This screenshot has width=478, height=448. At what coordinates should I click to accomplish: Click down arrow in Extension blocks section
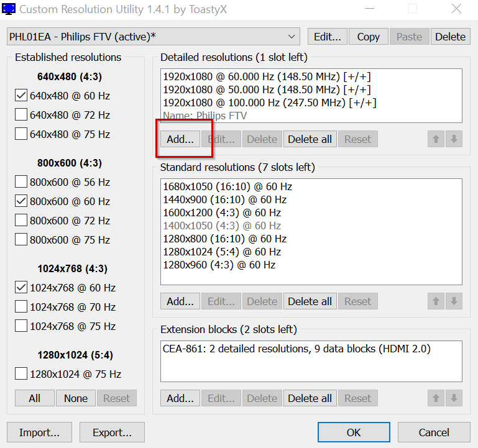[x=454, y=398]
